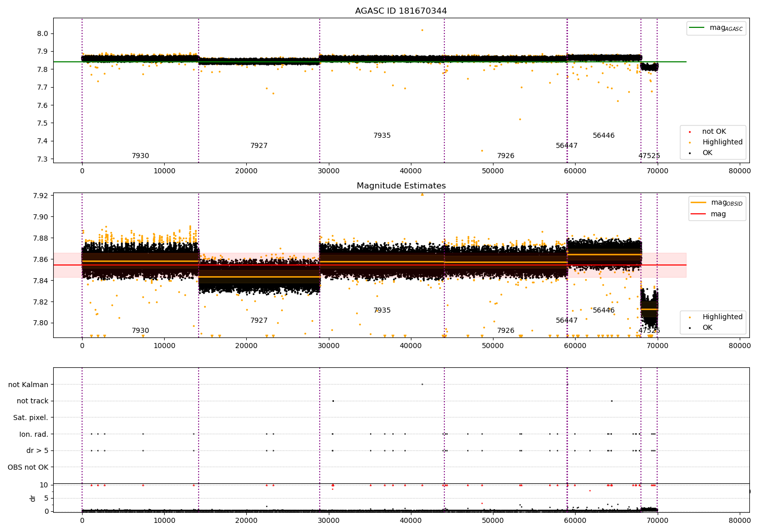760x532 pixels.
Task: Click y-axis tick '7.92' in middle plot
Action: click(x=41, y=196)
